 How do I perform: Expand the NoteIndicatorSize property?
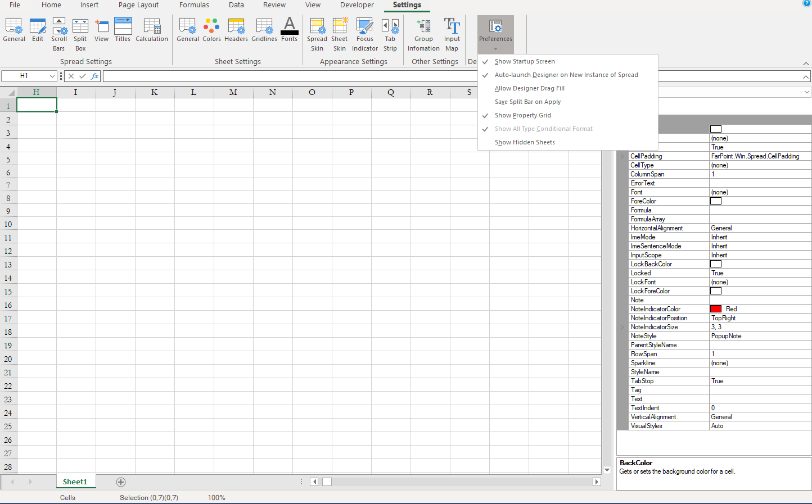pyautogui.click(x=622, y=327)
